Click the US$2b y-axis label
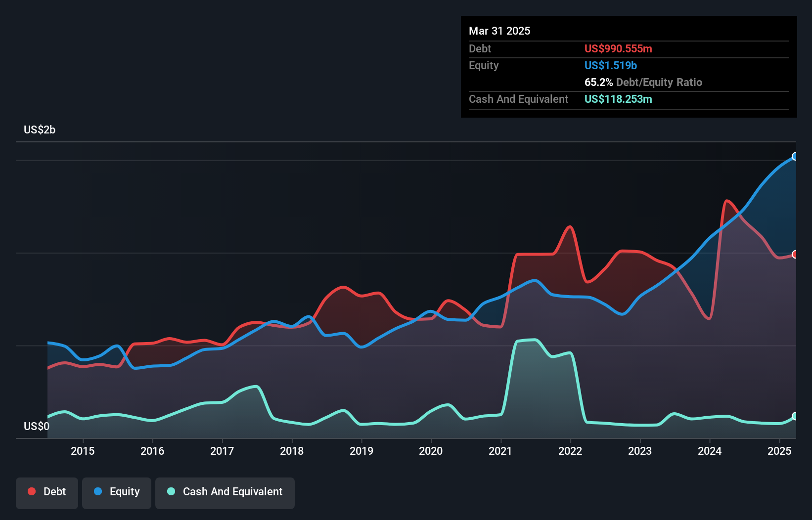The image size is (812, 520). point(40,130)
